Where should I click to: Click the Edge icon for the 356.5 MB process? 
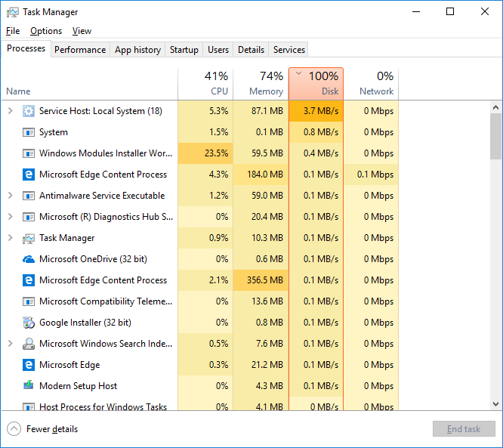coord(29,280)
